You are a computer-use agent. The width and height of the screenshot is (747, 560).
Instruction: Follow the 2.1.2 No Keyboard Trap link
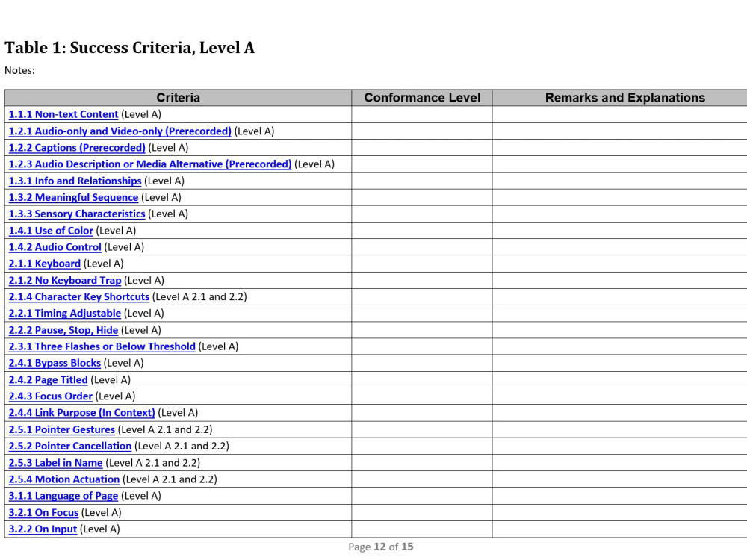[x=65, y=281]
